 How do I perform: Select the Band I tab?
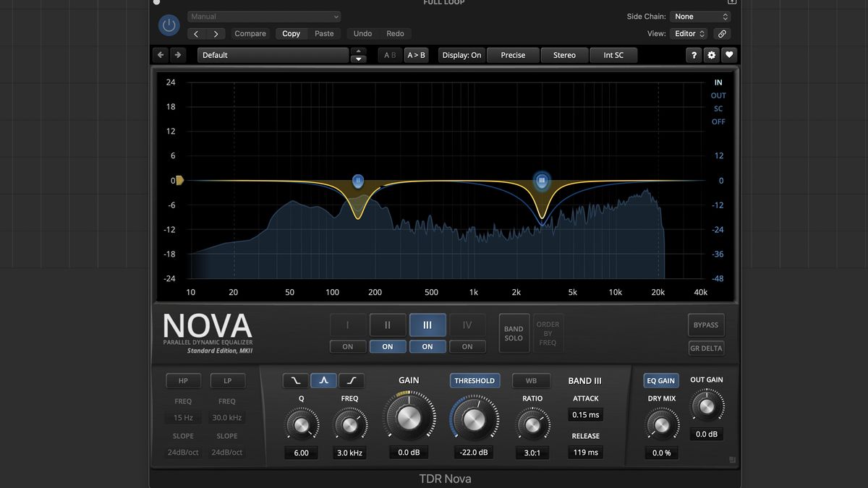[x=348, y=325]
